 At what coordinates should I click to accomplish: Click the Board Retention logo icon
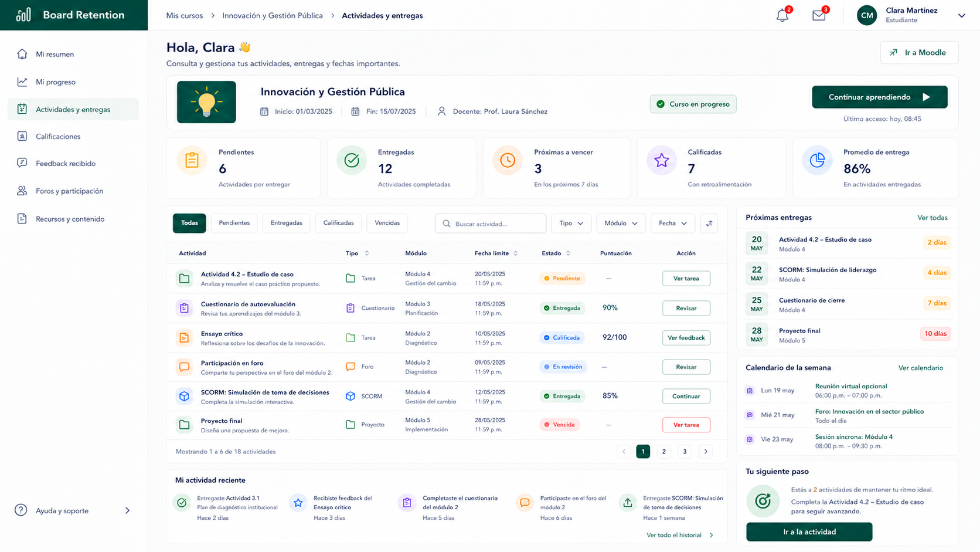tap(23, 15)
